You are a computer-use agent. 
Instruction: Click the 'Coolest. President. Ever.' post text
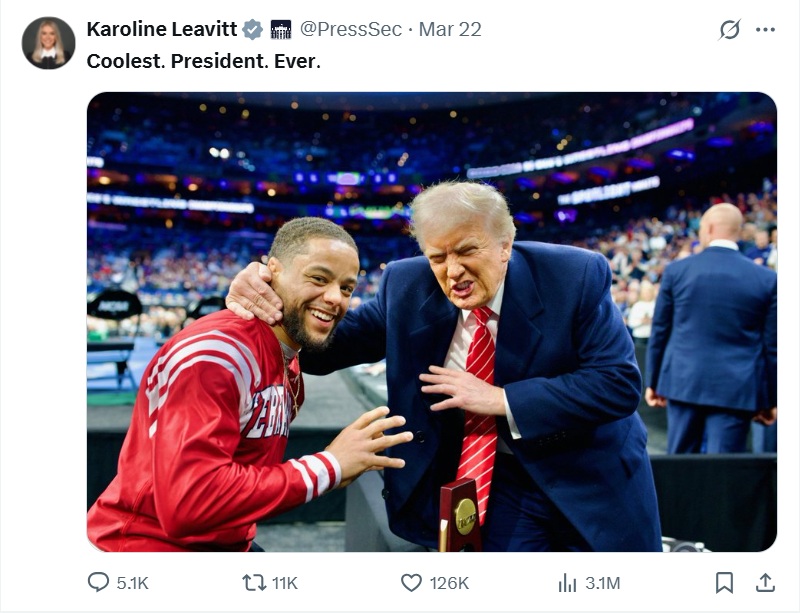click(x=204, y=61)
